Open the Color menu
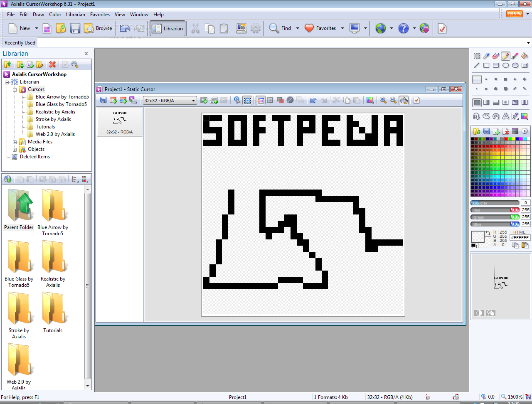The image size is (532, 404). pyautogui.click(x=55, y=14)
